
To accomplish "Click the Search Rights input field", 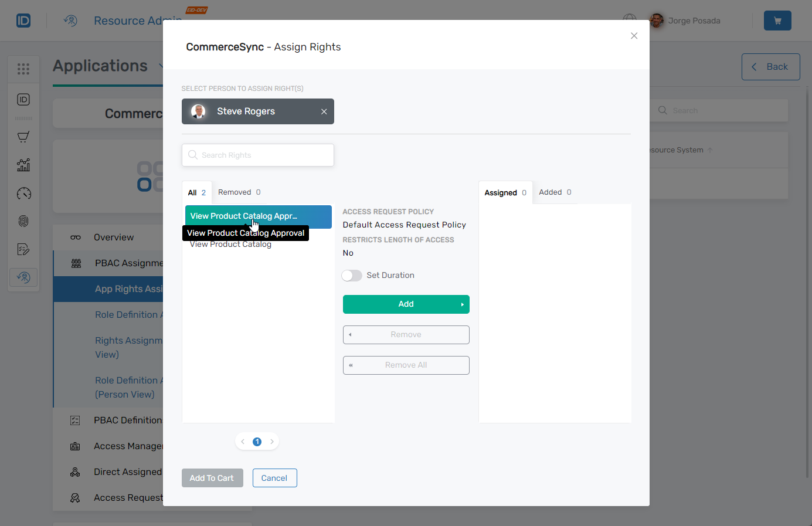I will (x=258, y=155).
